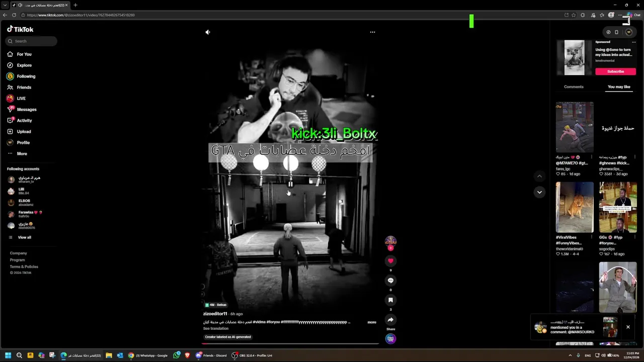
Task: Refresh the page in browser
Action: click(x=14, y=15)
